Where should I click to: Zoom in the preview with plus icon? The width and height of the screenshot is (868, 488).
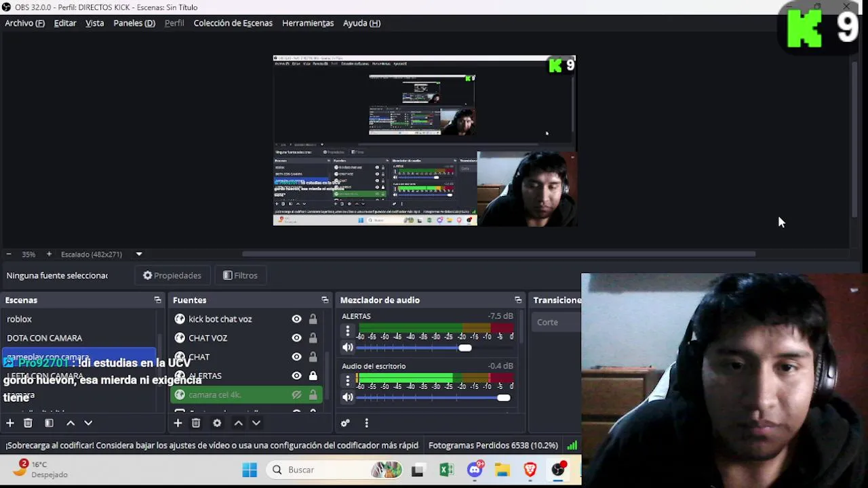49,254
